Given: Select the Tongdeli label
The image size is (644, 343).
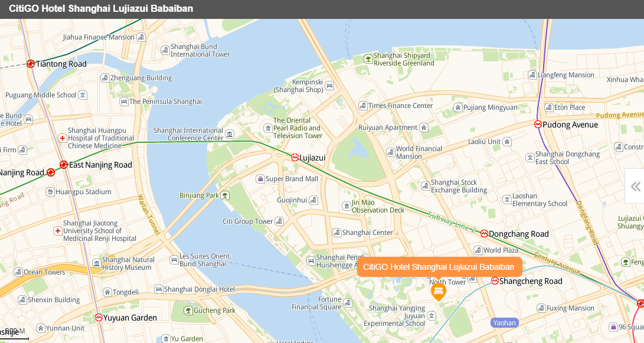Looking at the screenshot, I should point(126,292).
